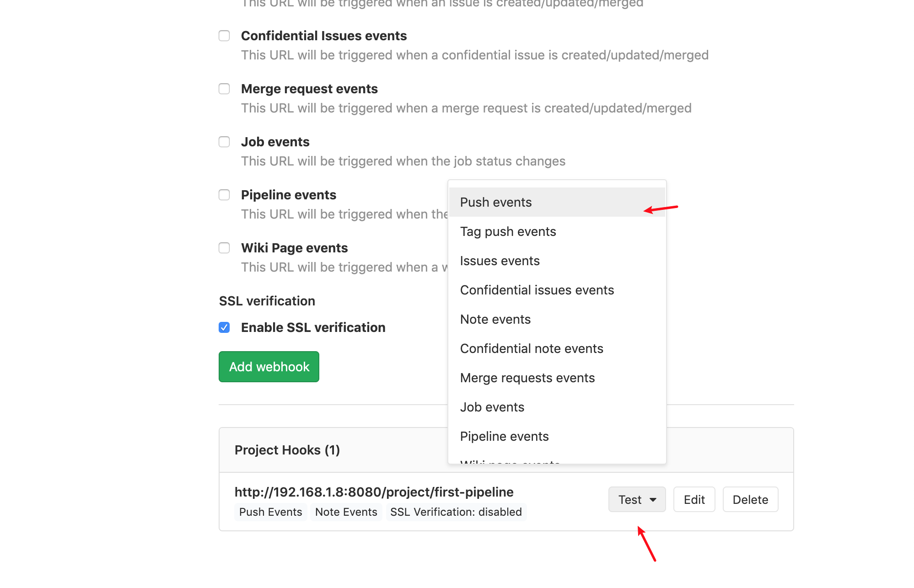This screenshot has height=588, width=914.
Task: Select Job events in the Test menu
Action: pyautogui.click(x=492, y=407)
